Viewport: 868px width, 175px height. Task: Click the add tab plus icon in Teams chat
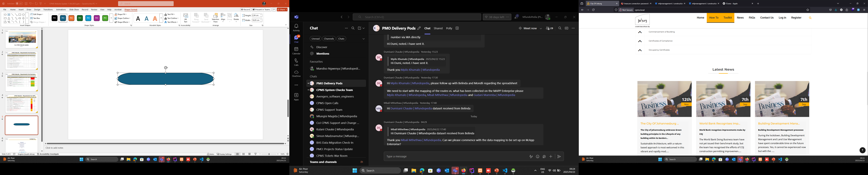457,28
